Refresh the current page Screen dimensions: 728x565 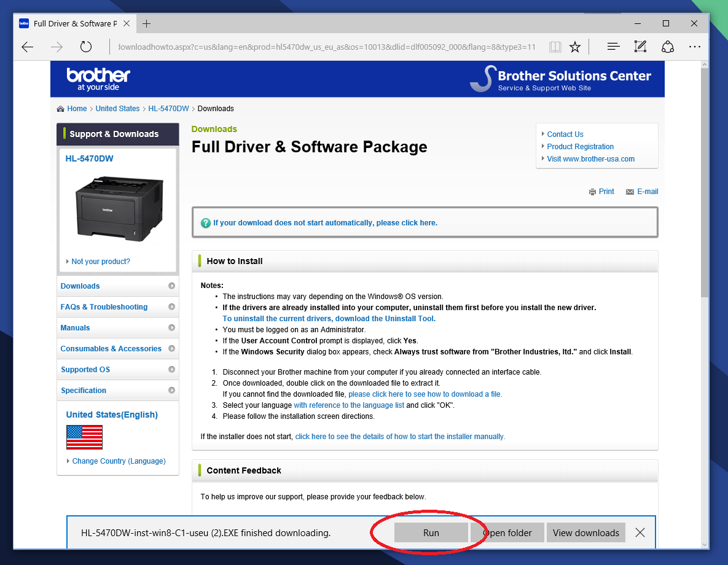tap(86, 47)
